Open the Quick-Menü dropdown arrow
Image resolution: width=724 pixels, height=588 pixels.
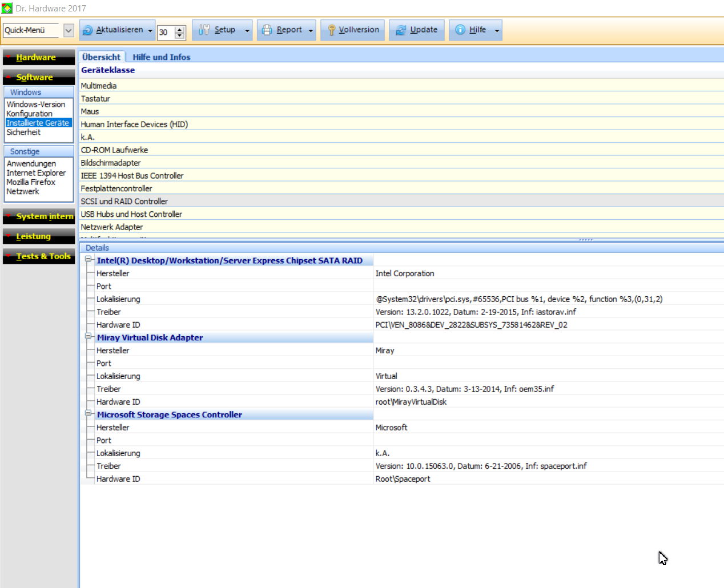pos(69,30)
